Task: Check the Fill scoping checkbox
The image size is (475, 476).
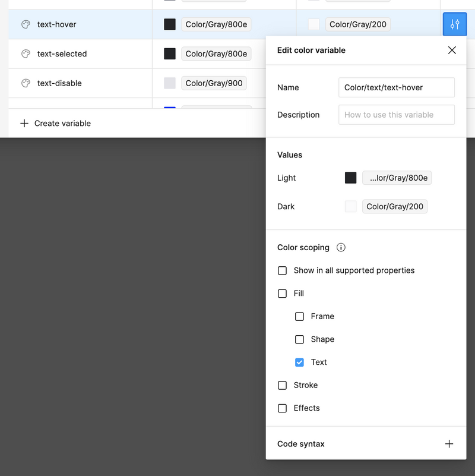Action: tap(283, 294)
